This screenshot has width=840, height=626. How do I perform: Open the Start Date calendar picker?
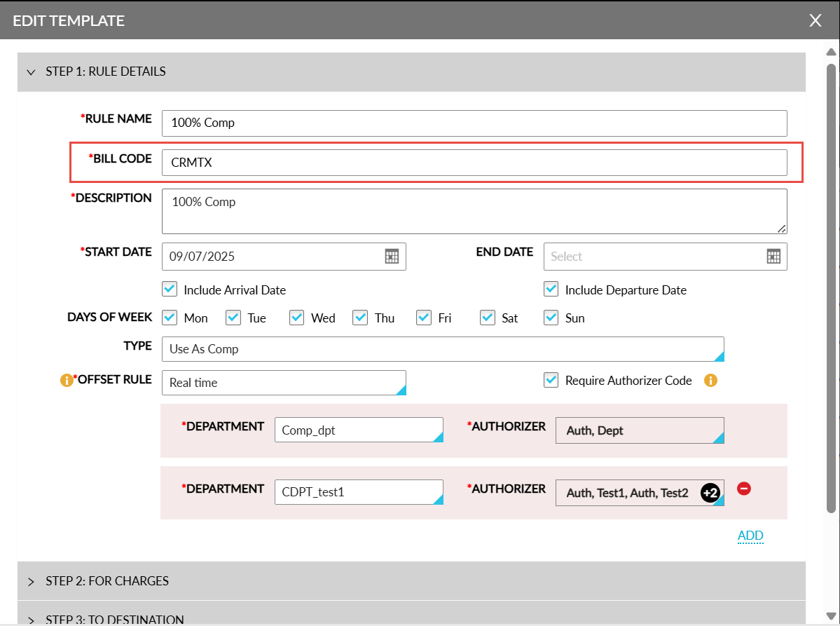point(392,256)
